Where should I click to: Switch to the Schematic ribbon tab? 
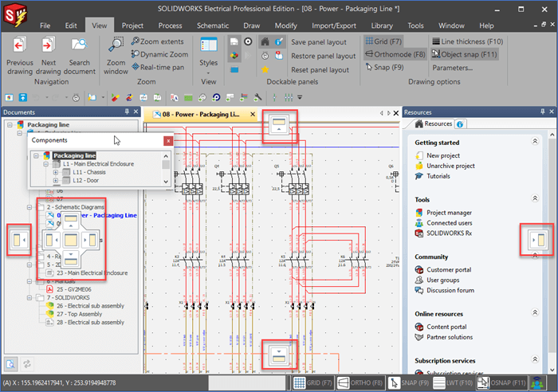click(213, 25)
